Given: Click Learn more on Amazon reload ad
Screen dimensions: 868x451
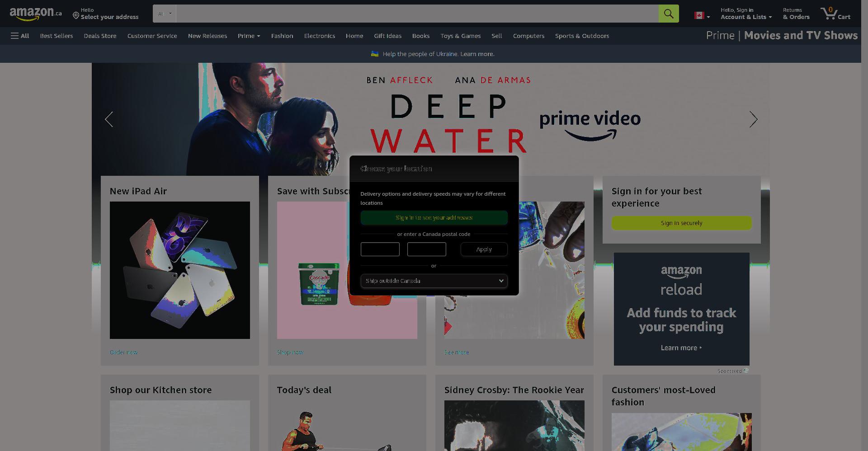Looking at the screenshot, I should pos(681,348).
